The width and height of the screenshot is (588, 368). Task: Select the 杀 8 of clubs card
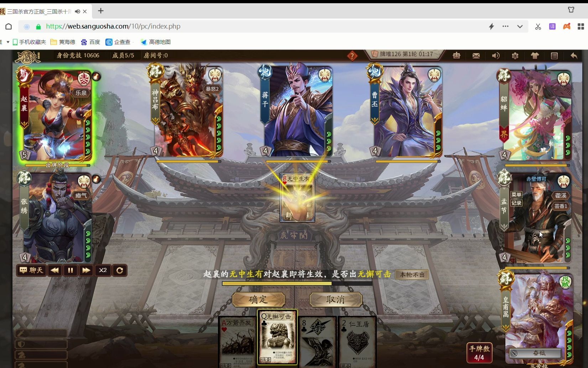(x=317, y=342)
